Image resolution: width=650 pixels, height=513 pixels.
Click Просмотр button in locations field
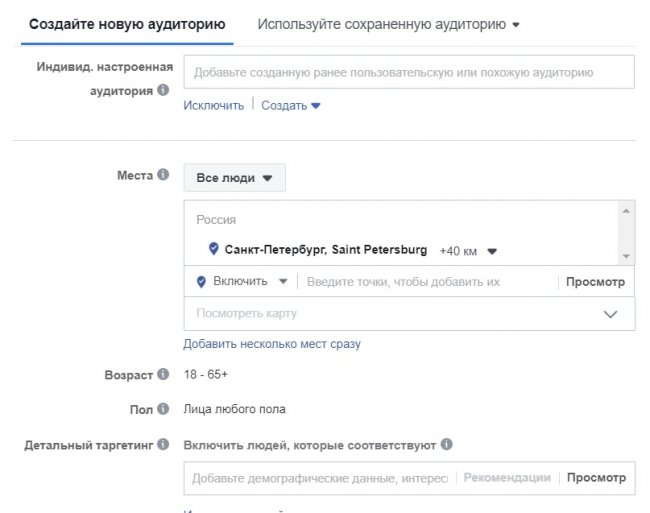click(595, 282)
